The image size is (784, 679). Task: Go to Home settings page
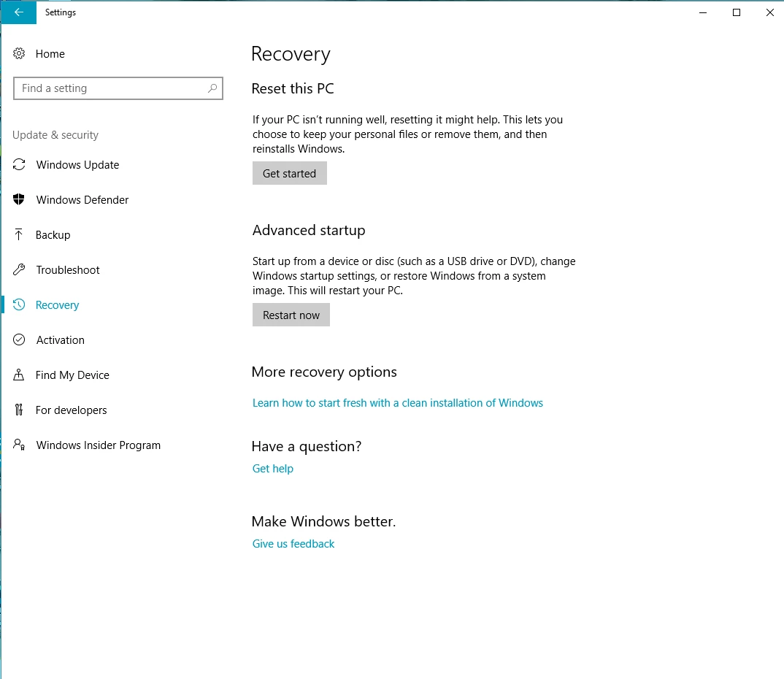[x=50, y=53]
